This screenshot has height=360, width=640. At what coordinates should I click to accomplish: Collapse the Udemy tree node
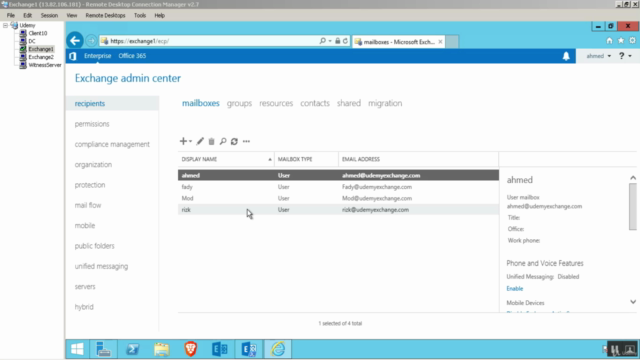coord(5,25)
